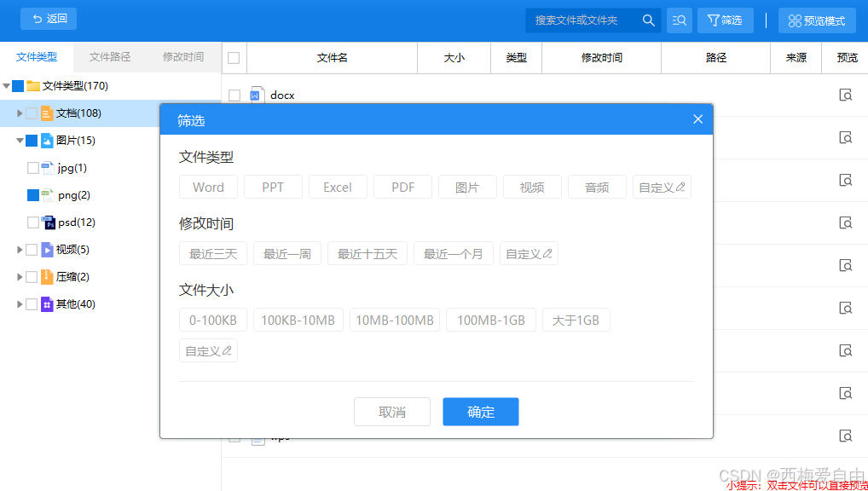The height and width of the screenshot is (491, 868).
Task: Select the 视频 file type filter
Action: click(532, 187)
